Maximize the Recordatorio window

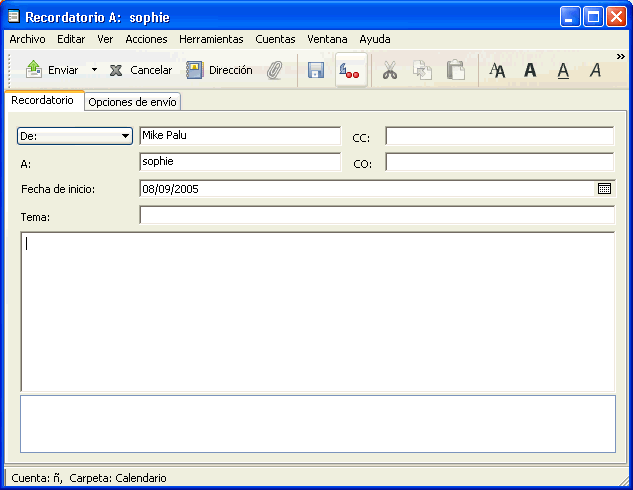pyautogui.click(x=593, y=17)
